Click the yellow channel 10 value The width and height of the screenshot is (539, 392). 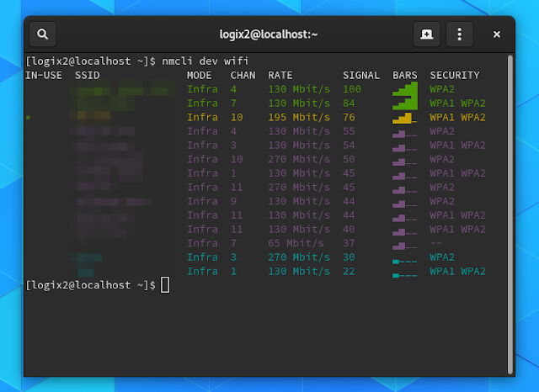pyautogui.click(x=237, y=118)
